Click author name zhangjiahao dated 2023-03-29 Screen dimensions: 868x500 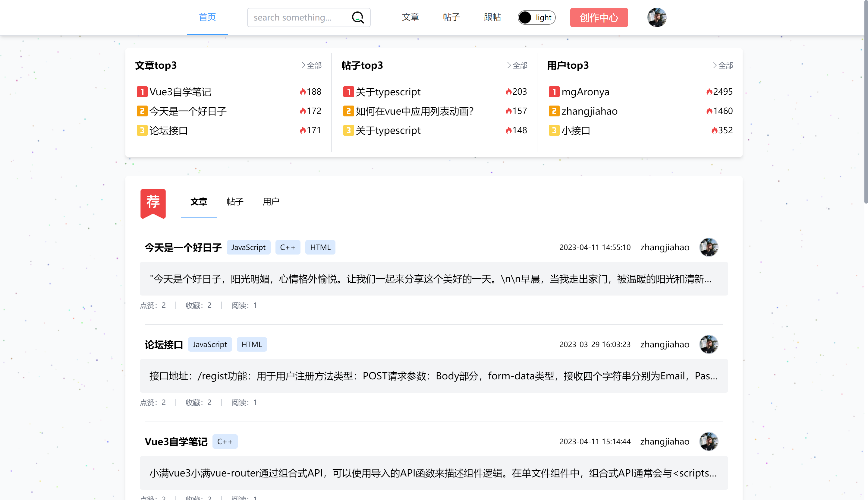click(x=665, y=344)
